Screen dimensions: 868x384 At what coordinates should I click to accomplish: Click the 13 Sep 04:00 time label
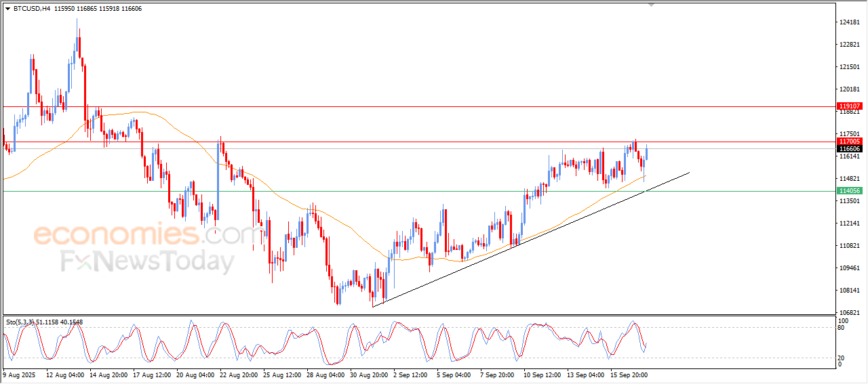(x=586, y=374)
